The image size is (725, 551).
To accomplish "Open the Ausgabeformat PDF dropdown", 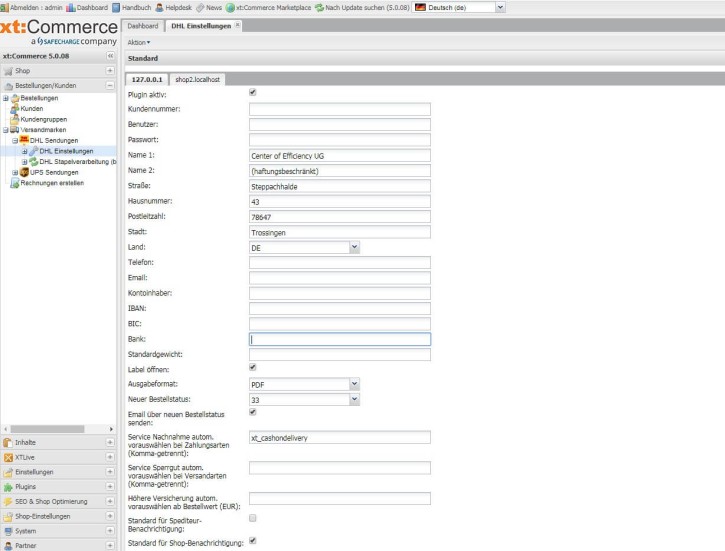I will point(354,384).
